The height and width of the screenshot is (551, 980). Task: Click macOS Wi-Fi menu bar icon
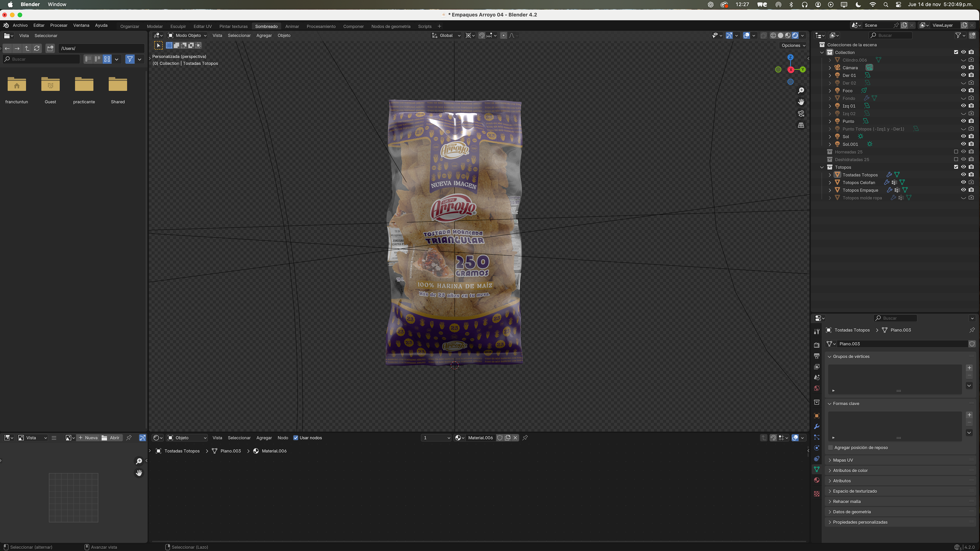872,5
